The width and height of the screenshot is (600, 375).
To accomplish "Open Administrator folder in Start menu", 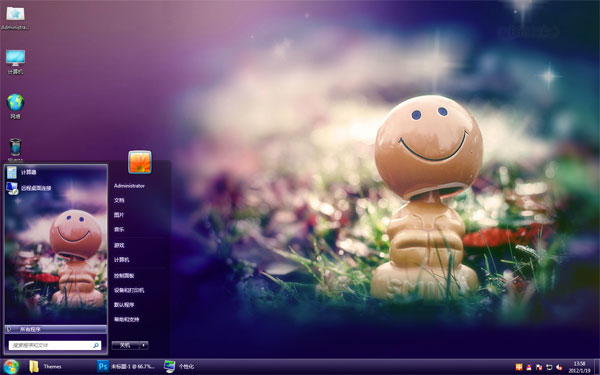I will (x=129, y=186).
